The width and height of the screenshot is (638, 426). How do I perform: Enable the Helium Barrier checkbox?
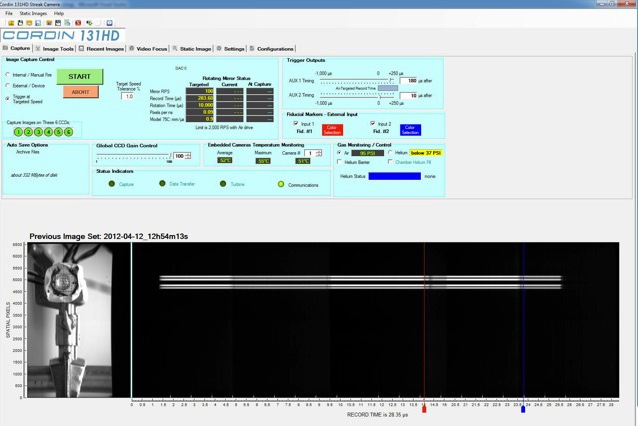pos(340,162)
